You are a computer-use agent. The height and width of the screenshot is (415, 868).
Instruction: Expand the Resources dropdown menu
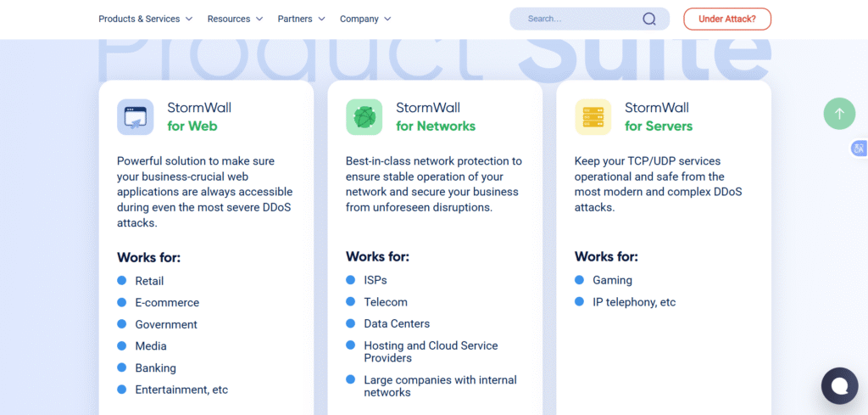pyautogui.click(x=235, y=19)
